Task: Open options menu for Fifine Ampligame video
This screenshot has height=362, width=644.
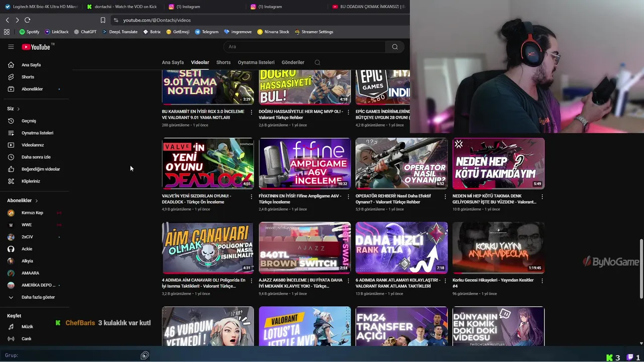Action: pos(348,197)
